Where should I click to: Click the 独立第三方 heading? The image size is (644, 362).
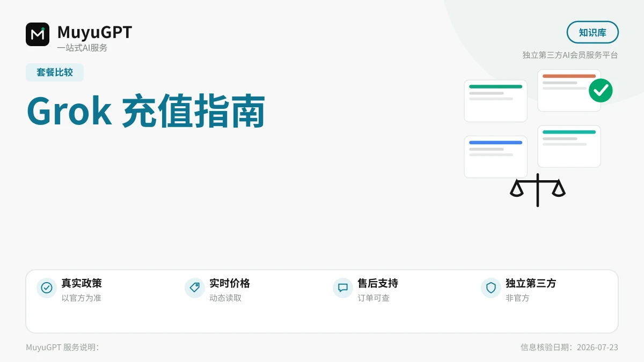[x=531, y=283]
